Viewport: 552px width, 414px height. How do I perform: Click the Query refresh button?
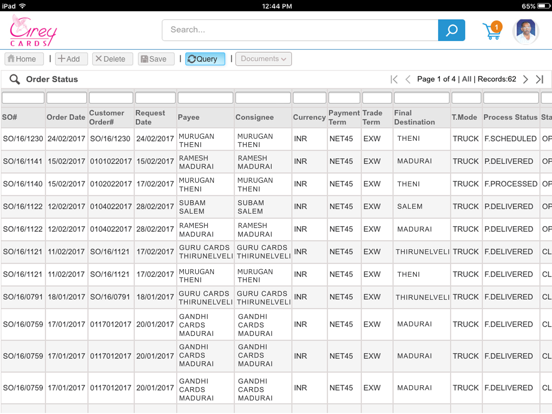(x=205, y=59)
